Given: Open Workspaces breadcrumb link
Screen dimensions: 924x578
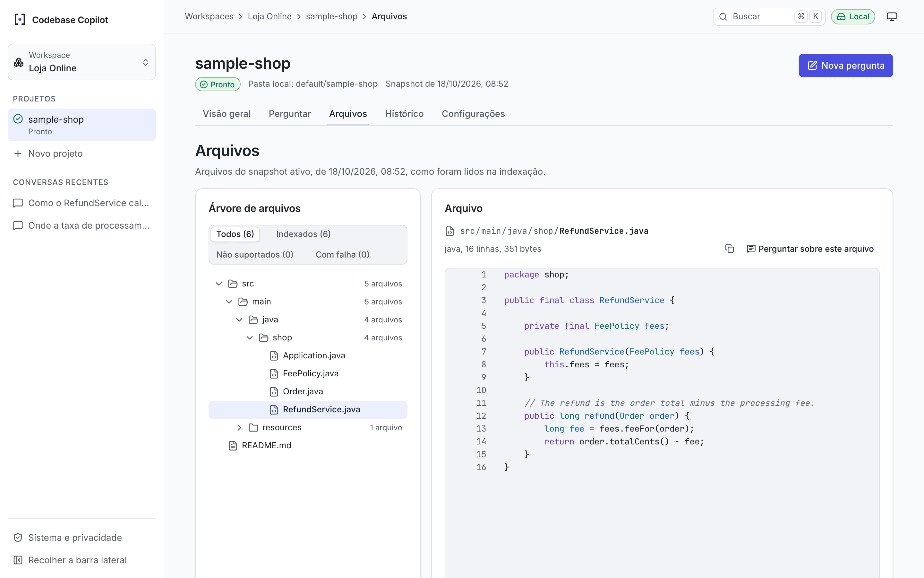Looking at the screenshot, I should coord(209,16).
